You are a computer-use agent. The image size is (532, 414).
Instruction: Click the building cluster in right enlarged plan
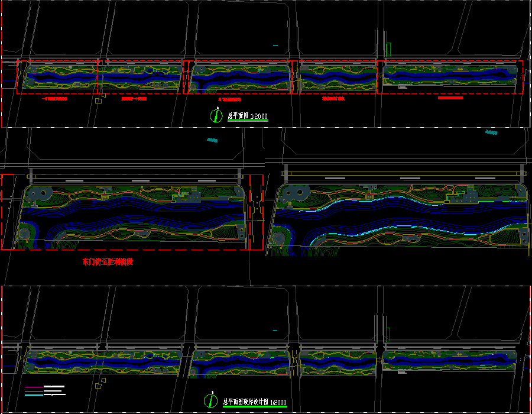(465, 196)
